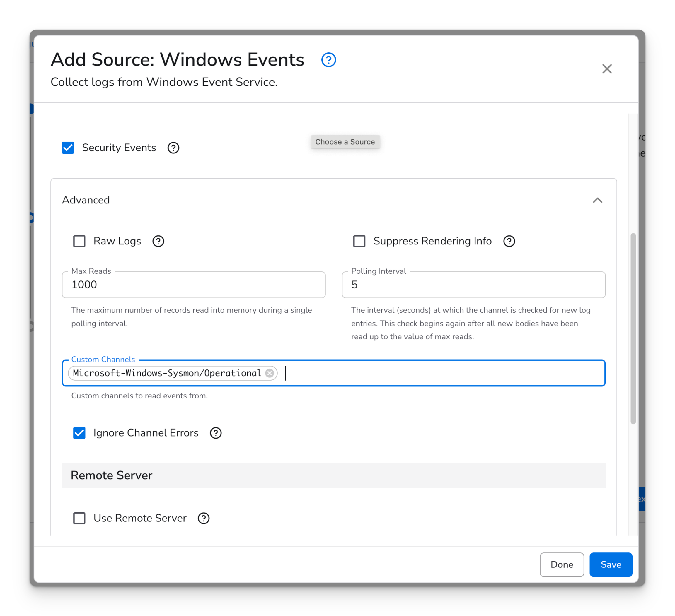Click the Max Reads input field
Screen dimensions: 675x616
[194, 285]
